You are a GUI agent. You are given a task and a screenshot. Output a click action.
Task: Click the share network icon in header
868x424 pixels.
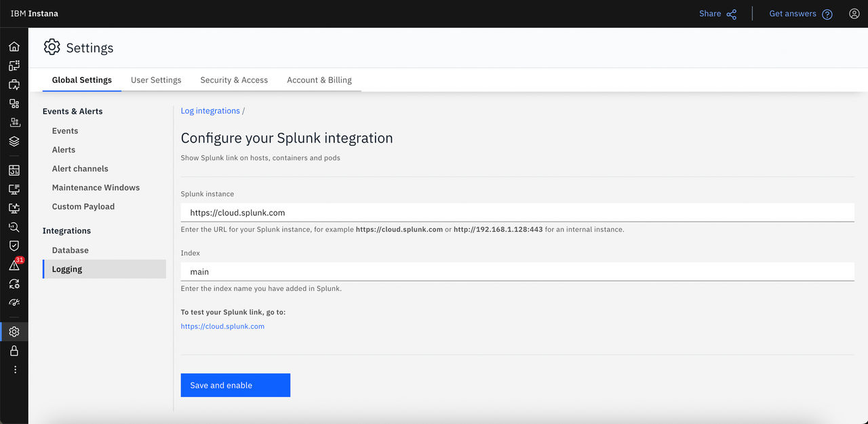click(x=732, y=14)
